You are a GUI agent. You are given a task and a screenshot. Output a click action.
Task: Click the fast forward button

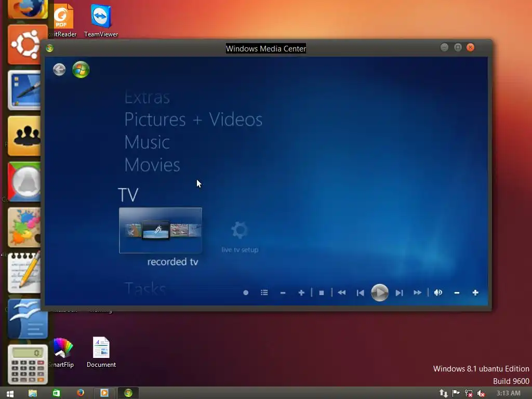pos(418,292)
